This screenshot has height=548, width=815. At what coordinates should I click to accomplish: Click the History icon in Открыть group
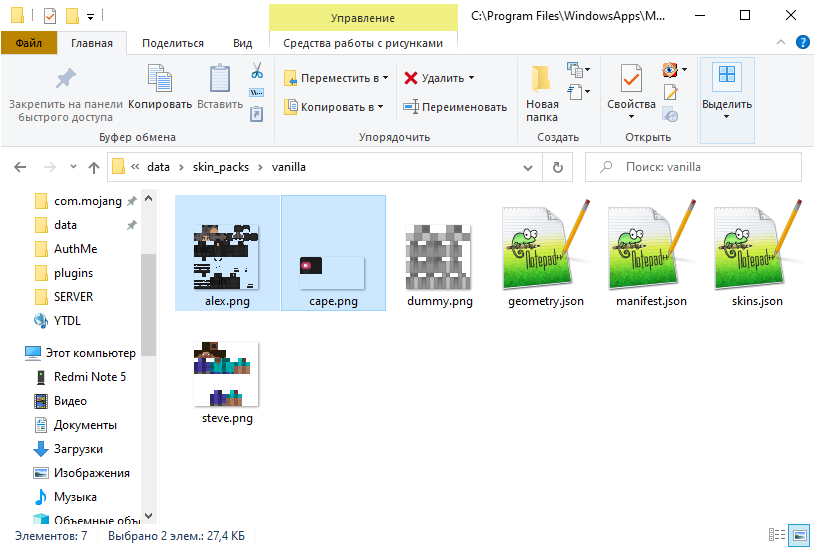pyautogui.click(x=671, y=114)
